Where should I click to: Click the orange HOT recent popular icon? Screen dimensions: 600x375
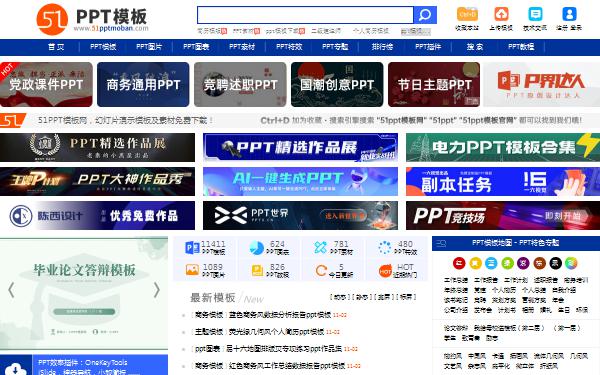point(385,271)
